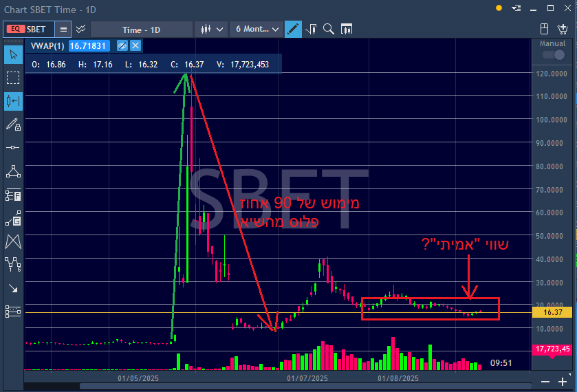Click the current price label 16.37

click(552, 312)
